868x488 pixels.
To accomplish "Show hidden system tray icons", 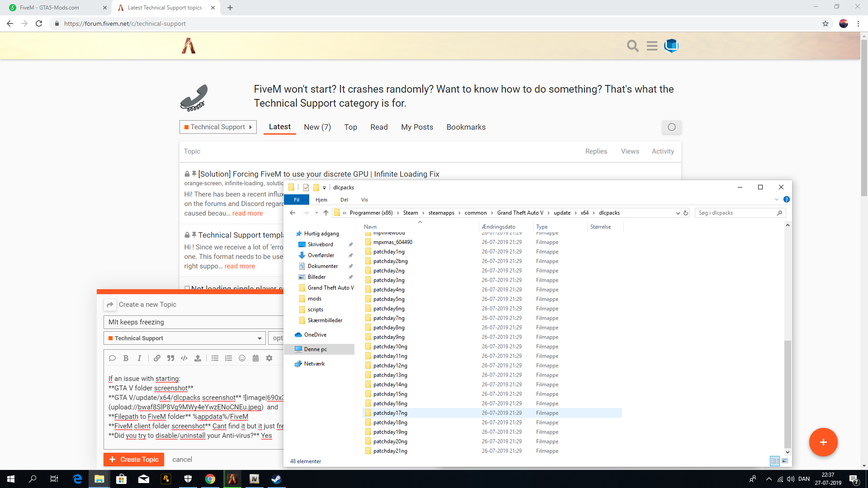I will pos(769,479).
